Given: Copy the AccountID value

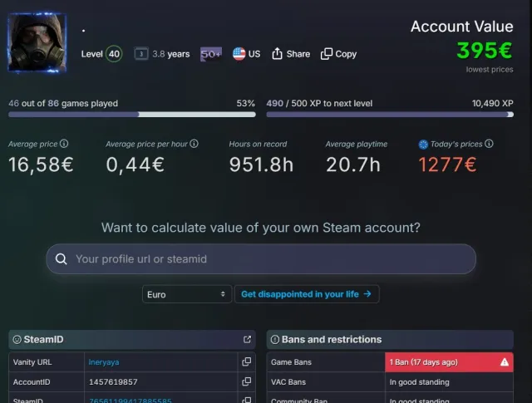Looking at the screenshot, I should pos(247,381).
